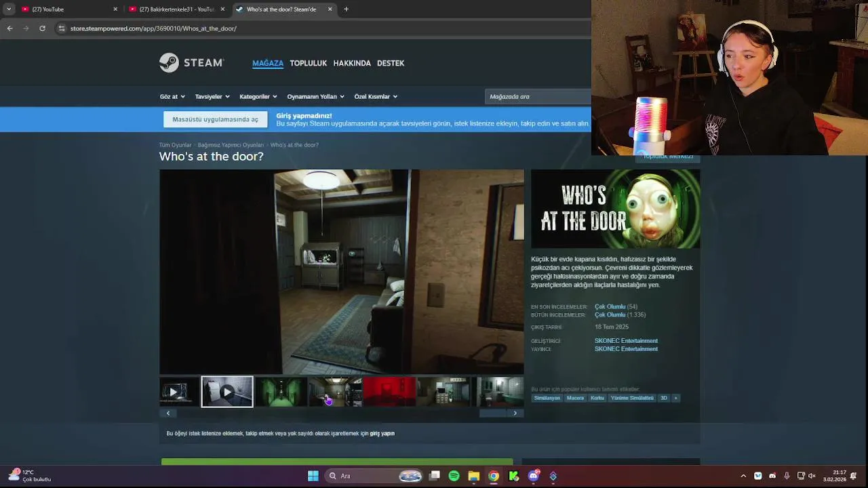
Task: Open site information icon in the address bar
Action: point(62,28)
